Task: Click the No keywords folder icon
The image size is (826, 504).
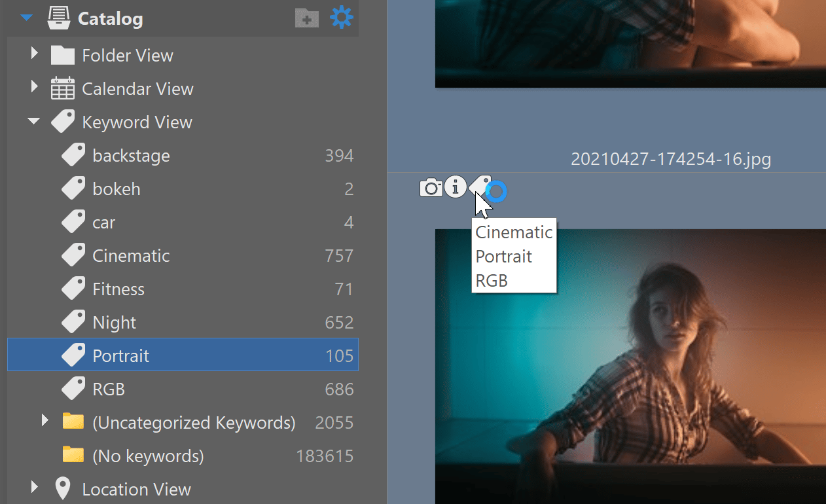Action: coord(73,454)
